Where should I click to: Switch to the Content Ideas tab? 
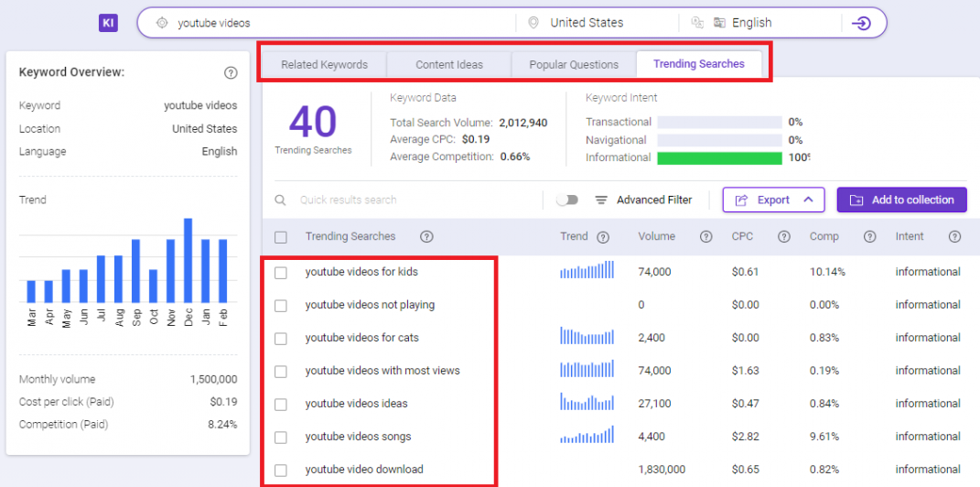pyautogui.click(x=449, y=64)
